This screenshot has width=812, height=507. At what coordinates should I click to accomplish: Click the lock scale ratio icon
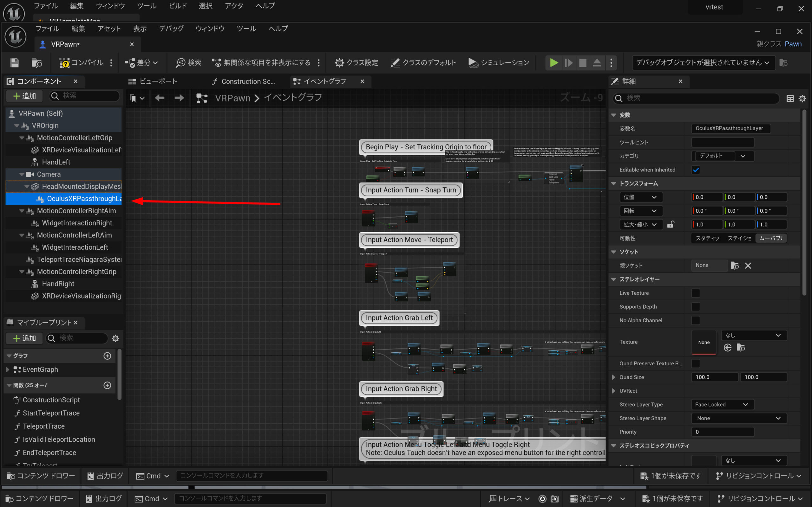tap(671, 224)
